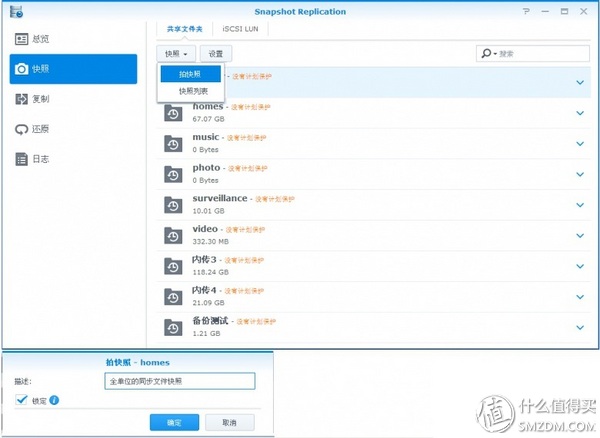This screenshot has width=600, height=438.
Task: Click the 描述 description text field
Action: 179,381
